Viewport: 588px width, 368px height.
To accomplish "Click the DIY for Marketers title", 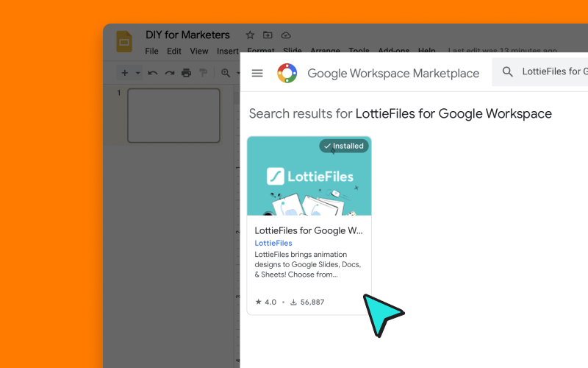I will [x=187, y=35].
